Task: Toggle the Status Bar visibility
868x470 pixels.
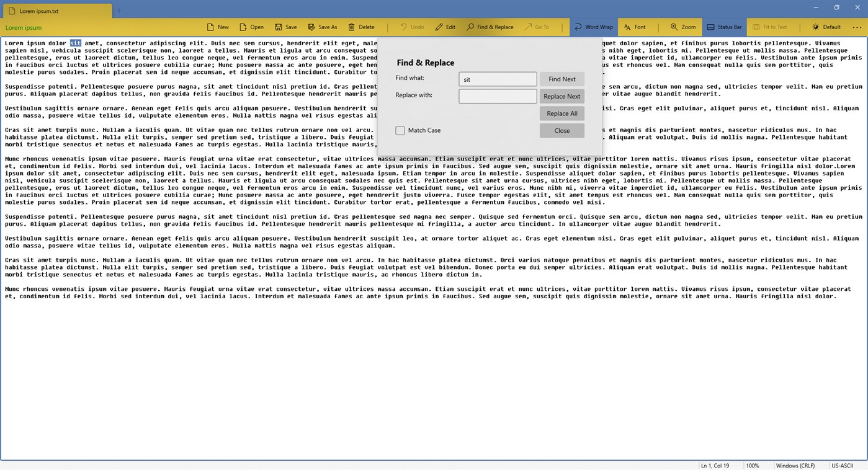Action: click(723, 27)
